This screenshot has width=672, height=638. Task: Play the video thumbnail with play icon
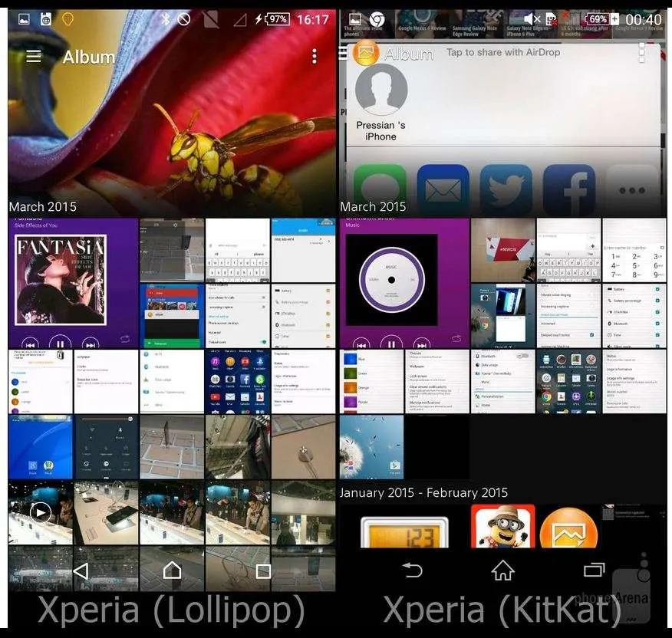(x=41, y=512)
